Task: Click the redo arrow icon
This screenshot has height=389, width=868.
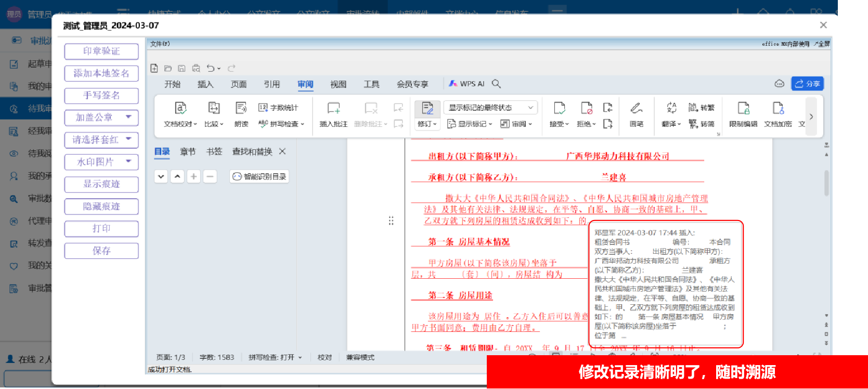Action: (231, 68)
